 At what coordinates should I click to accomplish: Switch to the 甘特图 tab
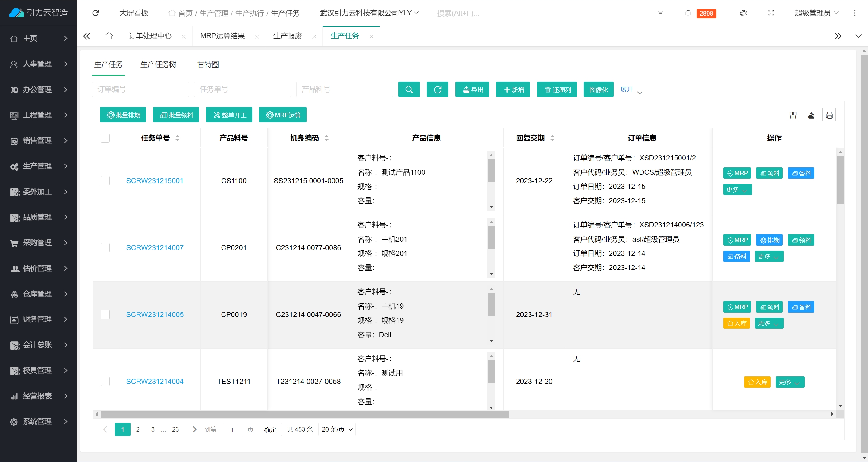pyautogui.click(x=208, y=64)
